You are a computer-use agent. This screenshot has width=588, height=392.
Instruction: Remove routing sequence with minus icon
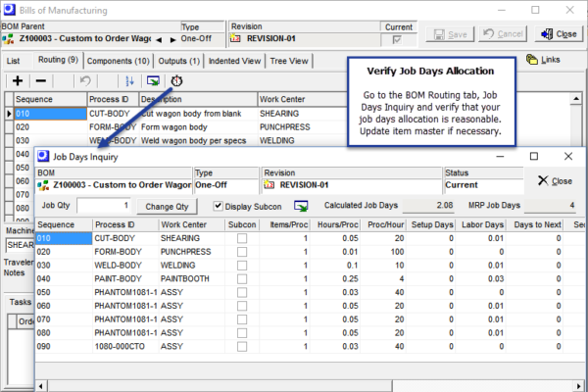click(40, 80)
